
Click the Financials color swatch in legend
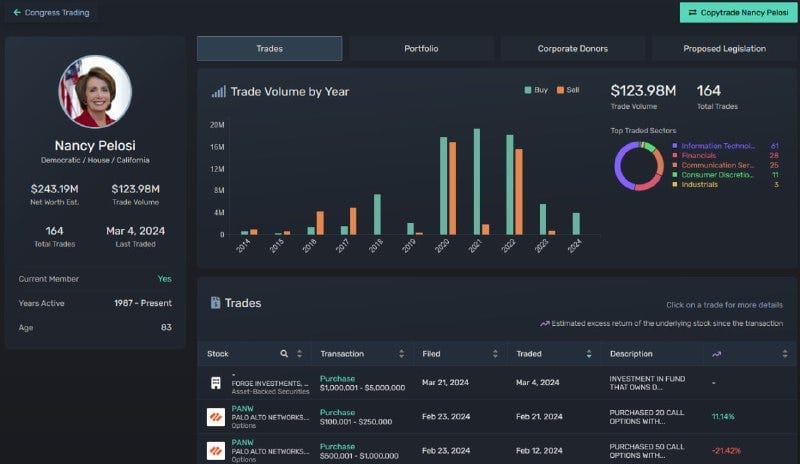pyautogui.click(x=675, y=156)
